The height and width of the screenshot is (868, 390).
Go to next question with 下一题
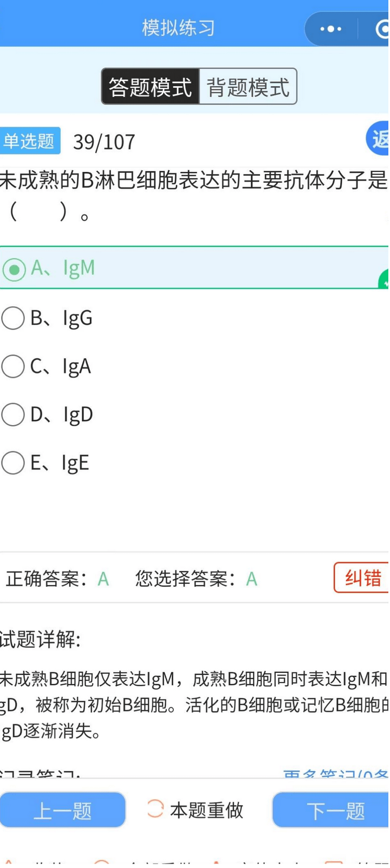[335, 810]
